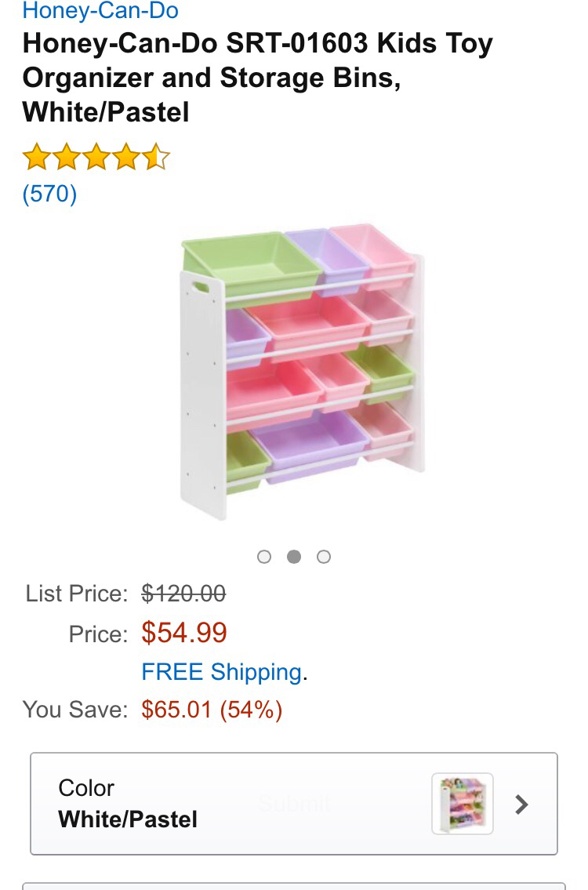Open the Color White/Pastel selector

point(235,804)
